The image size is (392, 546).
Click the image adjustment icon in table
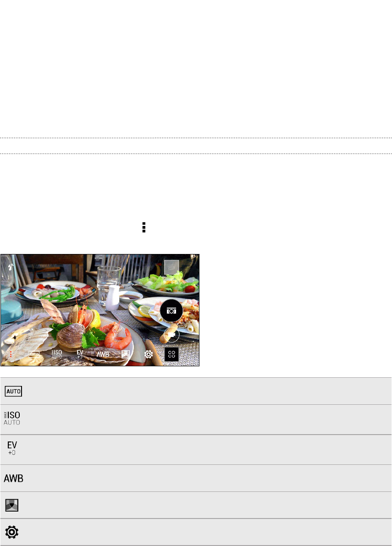click(x=12, y=505)
